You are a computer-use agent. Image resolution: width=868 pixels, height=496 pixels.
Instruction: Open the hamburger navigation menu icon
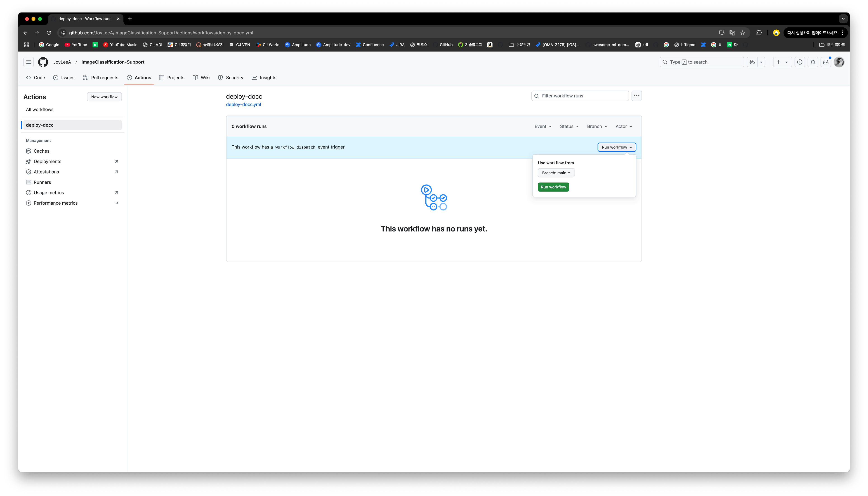pos(28,62)
